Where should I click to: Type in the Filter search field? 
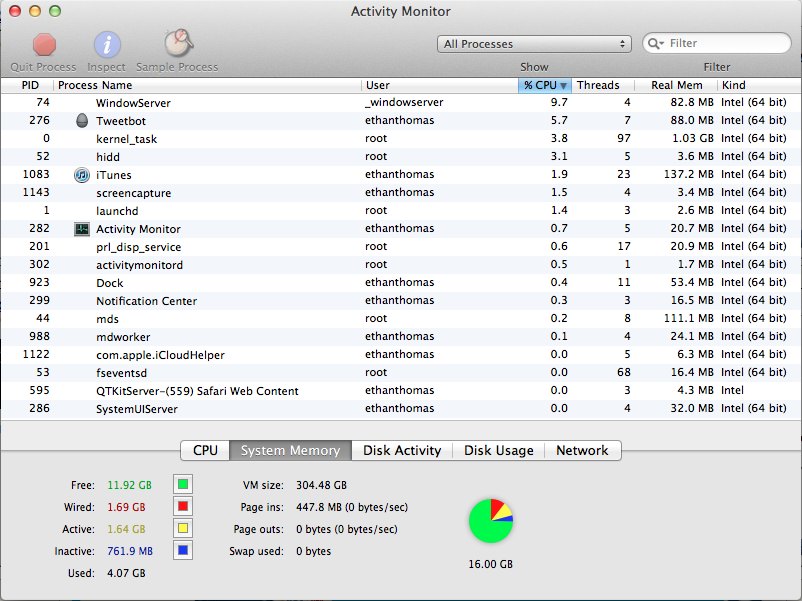[x=717, y=43]
